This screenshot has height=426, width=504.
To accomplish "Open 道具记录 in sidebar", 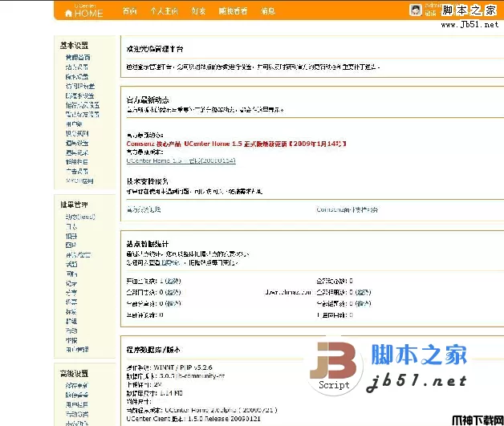I will [77, 152].
